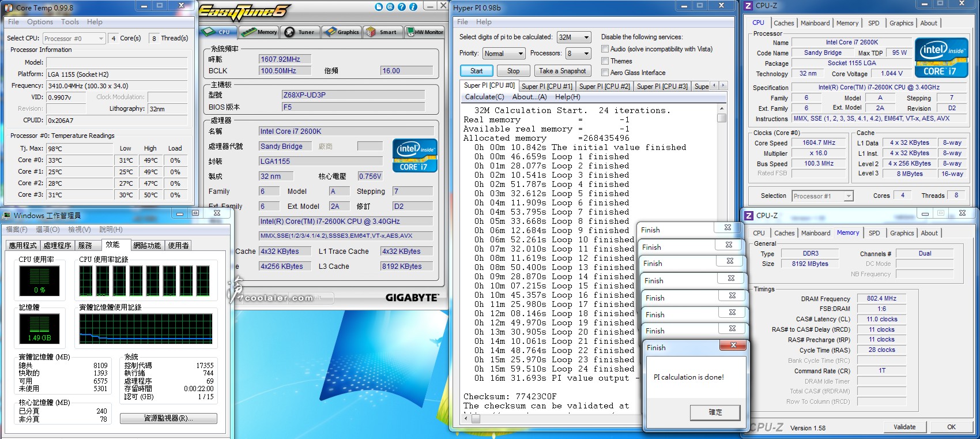Click the 資源監視器(R)... button in Task Manager

[x=168, y=418]
